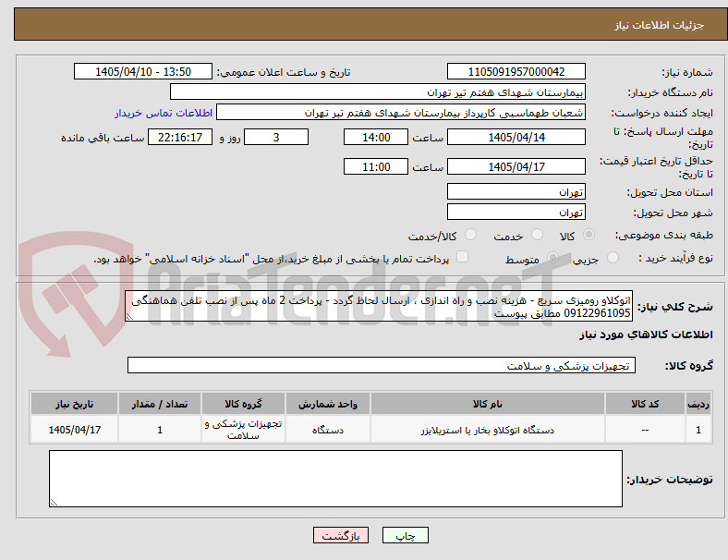
Task: Click the resize handle of description textbox
Action: pyautogui.click(x=129, y=317)
